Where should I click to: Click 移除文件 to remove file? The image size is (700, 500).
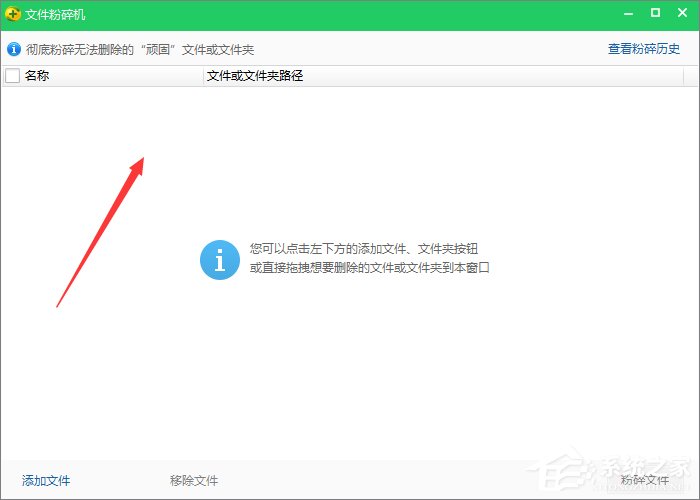pos(194,481)
